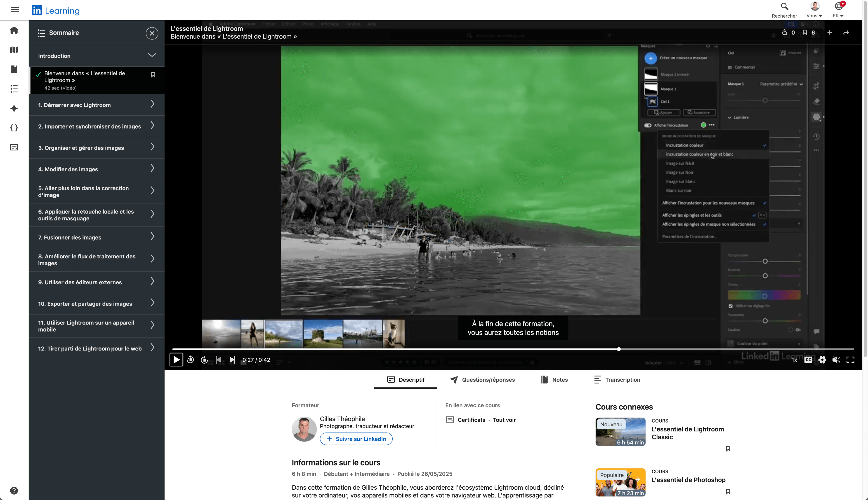Like the course with thumbs-up icon
Viewport: 868px width, 500px height.
(x=785, y=32)
